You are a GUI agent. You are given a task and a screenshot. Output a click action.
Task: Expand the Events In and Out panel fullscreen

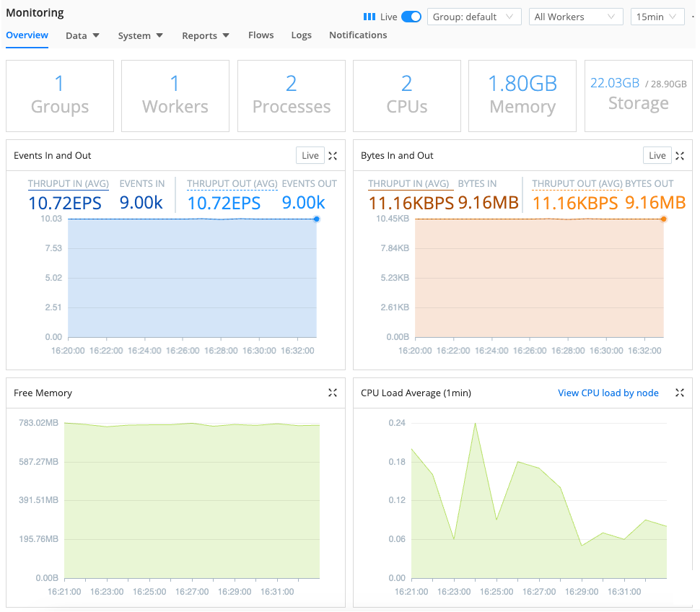333,155
